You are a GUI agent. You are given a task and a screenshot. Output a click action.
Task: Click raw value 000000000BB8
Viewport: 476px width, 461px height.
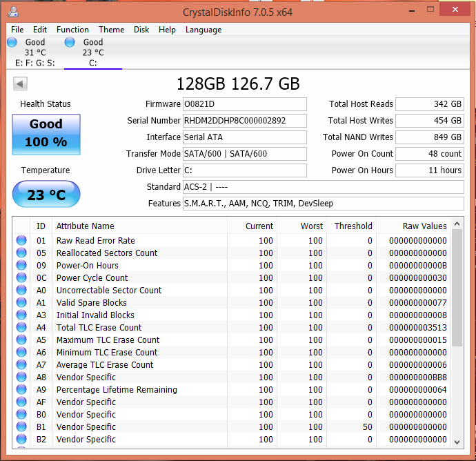point(418,377)
